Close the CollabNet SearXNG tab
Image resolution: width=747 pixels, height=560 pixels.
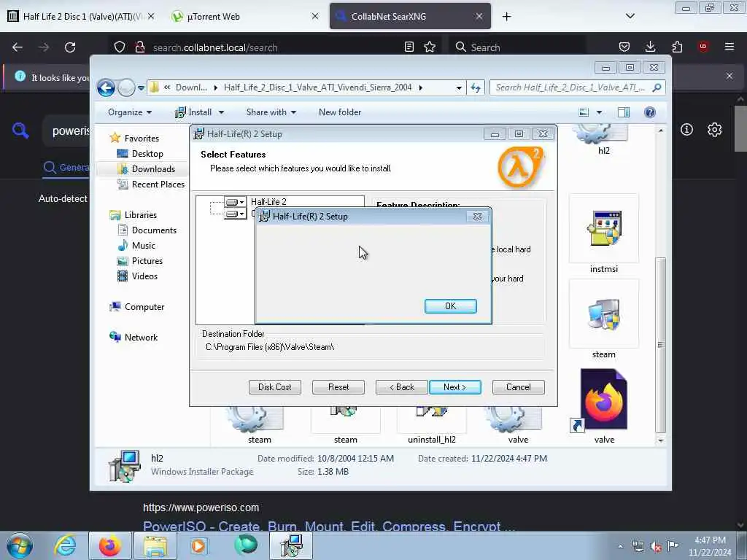click(479, 16)
